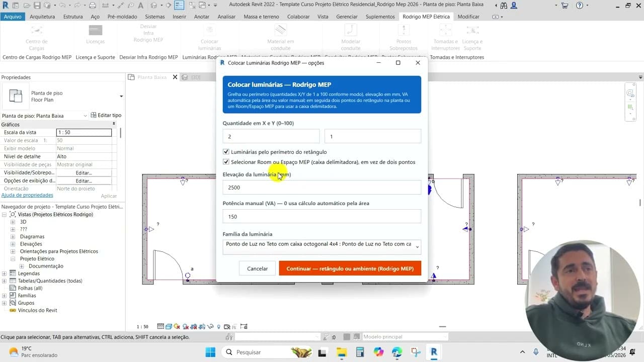The image size is (644, 362).
Task: Click the binoculars search icon in the title bar
Action: coord(504,6)
